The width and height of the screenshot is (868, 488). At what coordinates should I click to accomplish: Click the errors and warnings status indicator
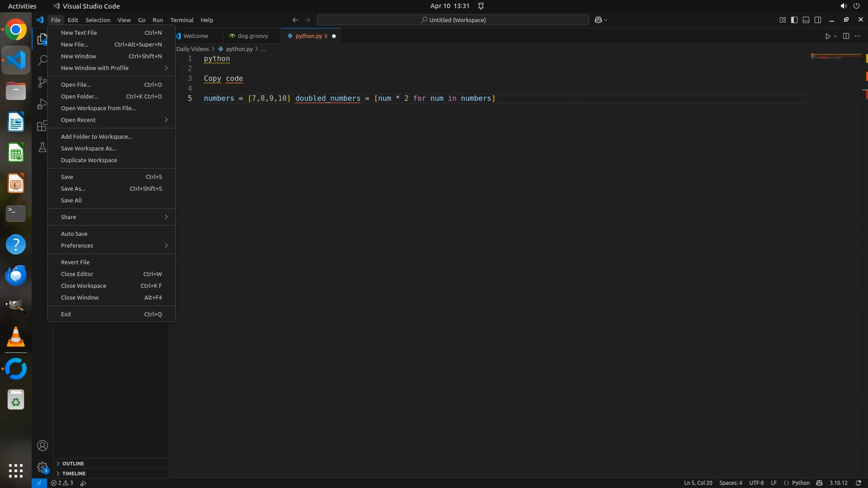coord(62,483)
